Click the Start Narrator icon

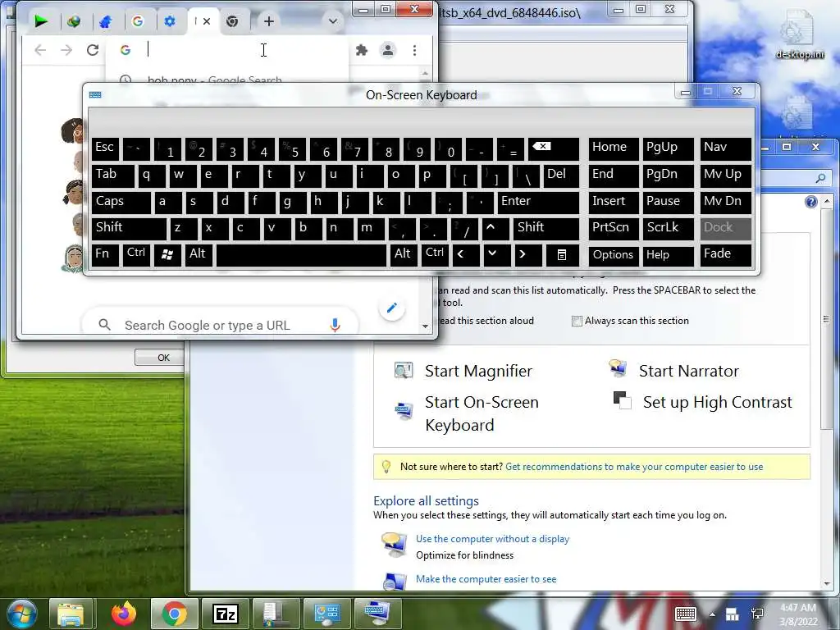click(x=619, y=368)
